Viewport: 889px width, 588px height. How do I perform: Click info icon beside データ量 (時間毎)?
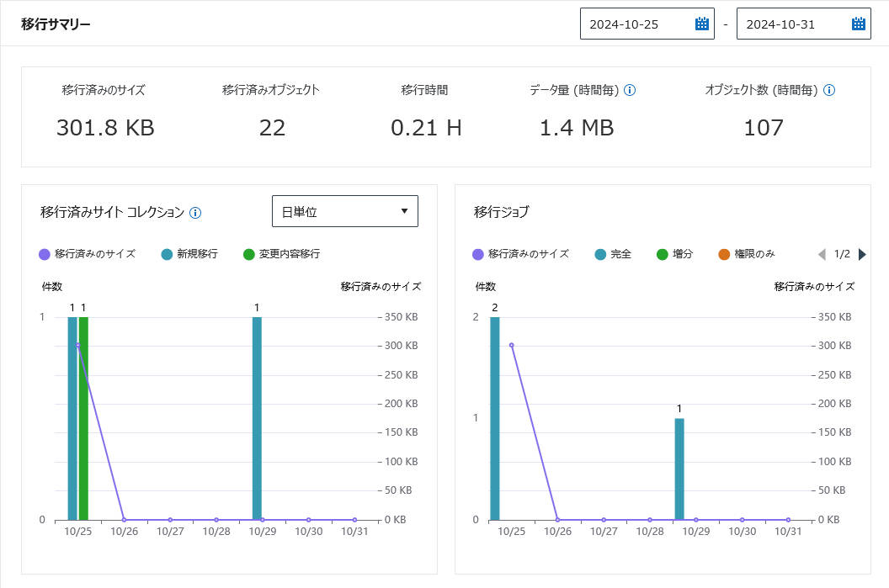630,90
